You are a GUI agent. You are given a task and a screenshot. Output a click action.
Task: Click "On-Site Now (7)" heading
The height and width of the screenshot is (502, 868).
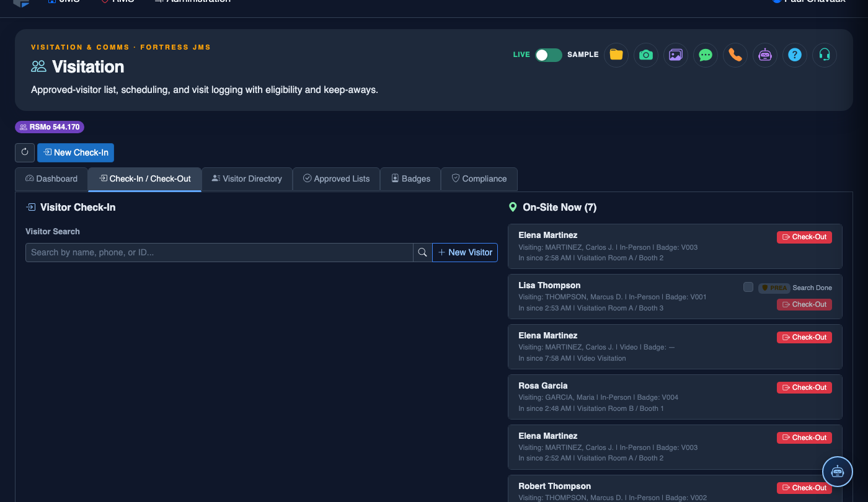[559, 208]
